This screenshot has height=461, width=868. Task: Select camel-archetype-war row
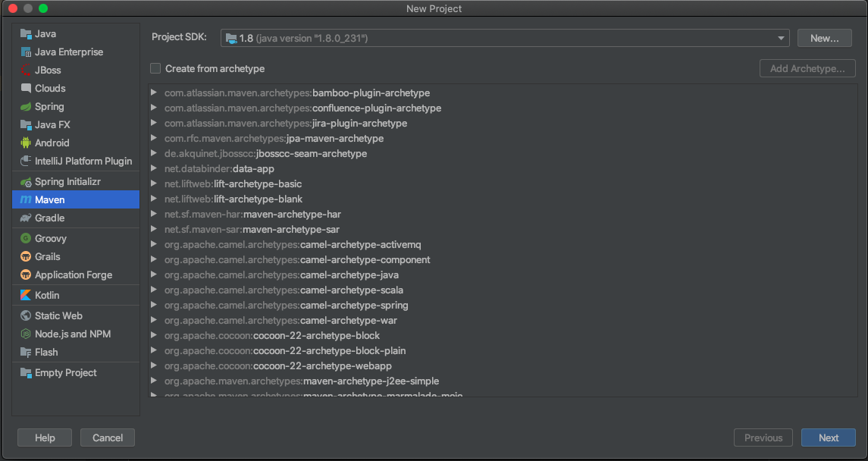[x=503, y=320]
